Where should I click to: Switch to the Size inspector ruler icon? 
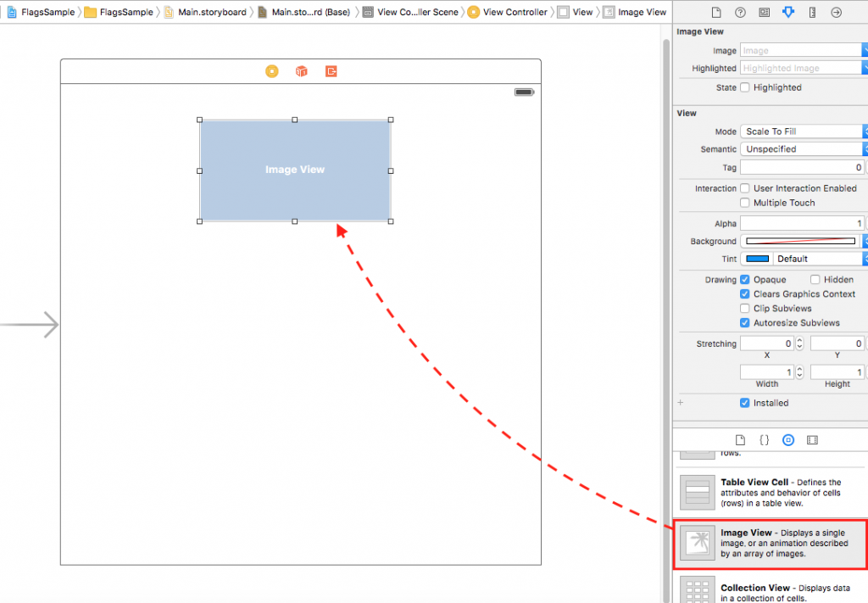(x=812, y=13)
